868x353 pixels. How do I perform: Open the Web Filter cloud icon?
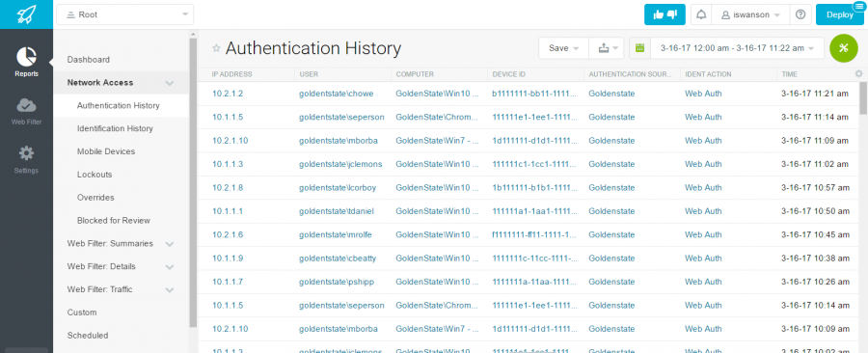(x=26, y=110)
